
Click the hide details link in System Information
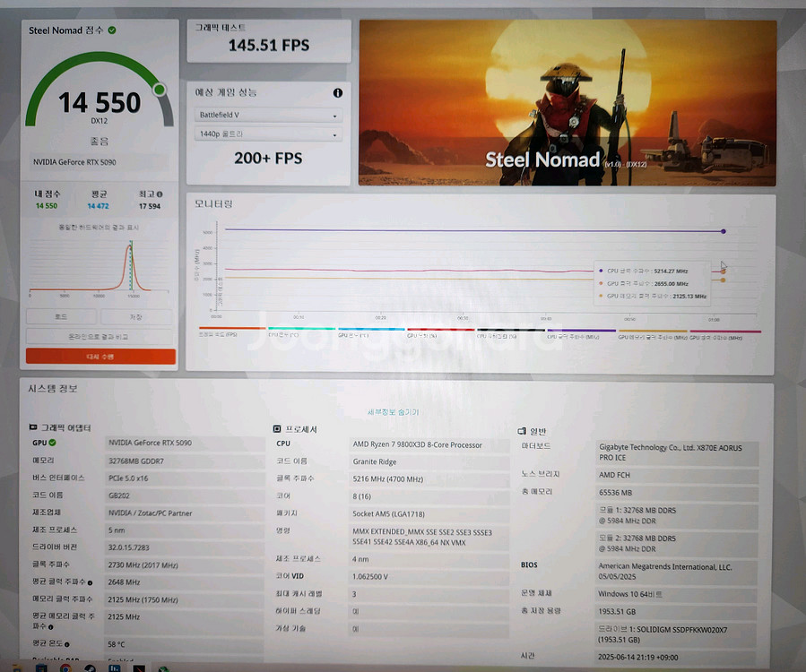(394, 412)
